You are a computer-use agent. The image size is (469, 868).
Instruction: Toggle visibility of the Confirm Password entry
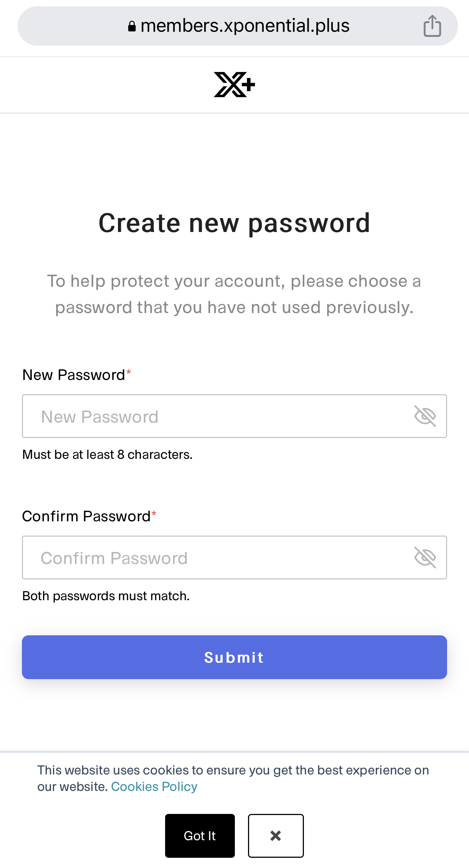[x=425, y=557]
